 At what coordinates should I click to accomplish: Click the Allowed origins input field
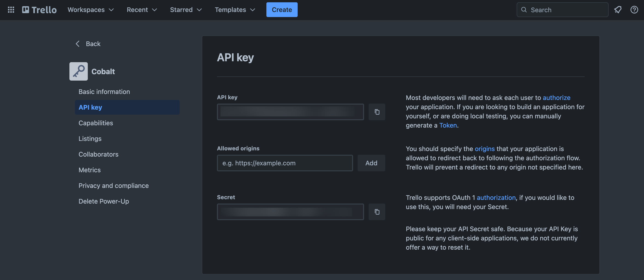click(x=285, y=163)
